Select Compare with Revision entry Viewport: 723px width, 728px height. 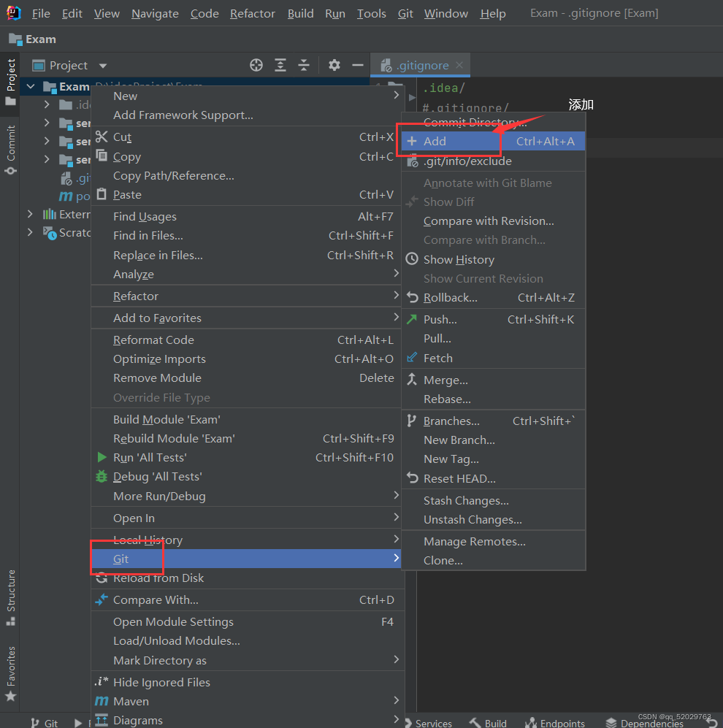click(x=493, y=221)
